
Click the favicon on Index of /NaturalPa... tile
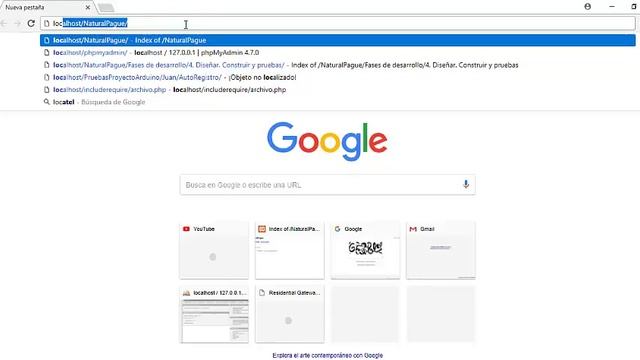tap(262, 229)
